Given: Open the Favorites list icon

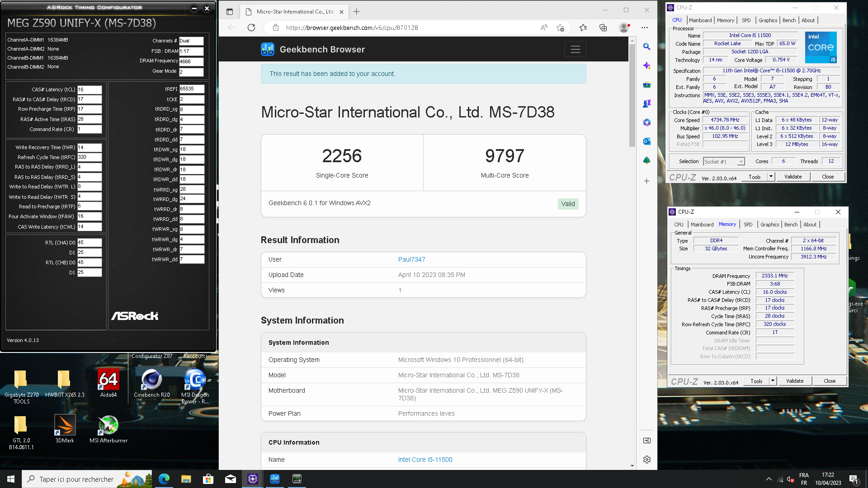Looking at the screenshot, I should pyautogui.click(x=583, y=28).
